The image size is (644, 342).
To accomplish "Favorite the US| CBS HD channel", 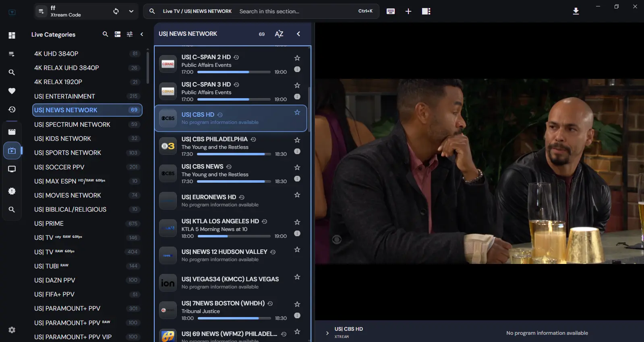I will [x=297, y=112].
